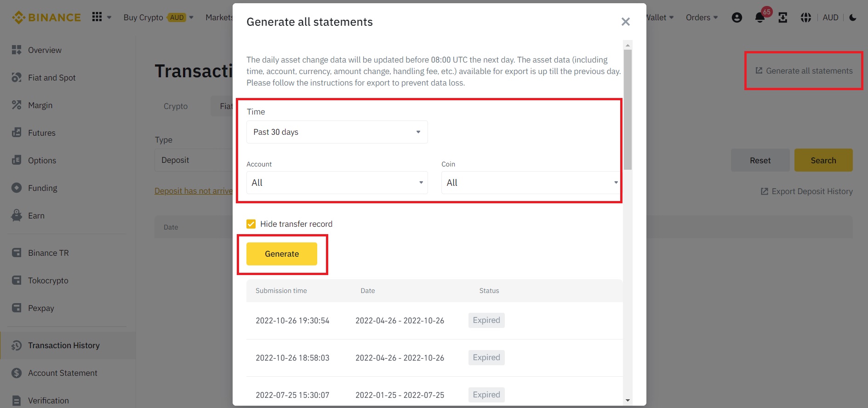Click the scrollbar up arrow in dialog
Image resolution: width=868 pixels, height=408 pixels.
628,45
